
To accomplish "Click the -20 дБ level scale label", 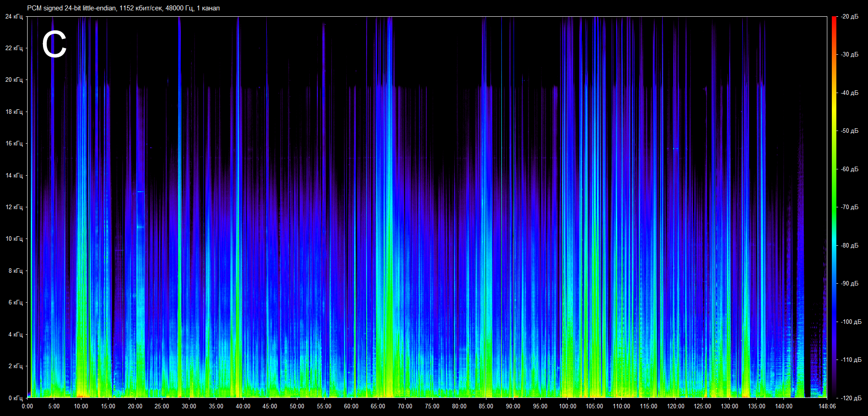I will (x=850, y=16).
